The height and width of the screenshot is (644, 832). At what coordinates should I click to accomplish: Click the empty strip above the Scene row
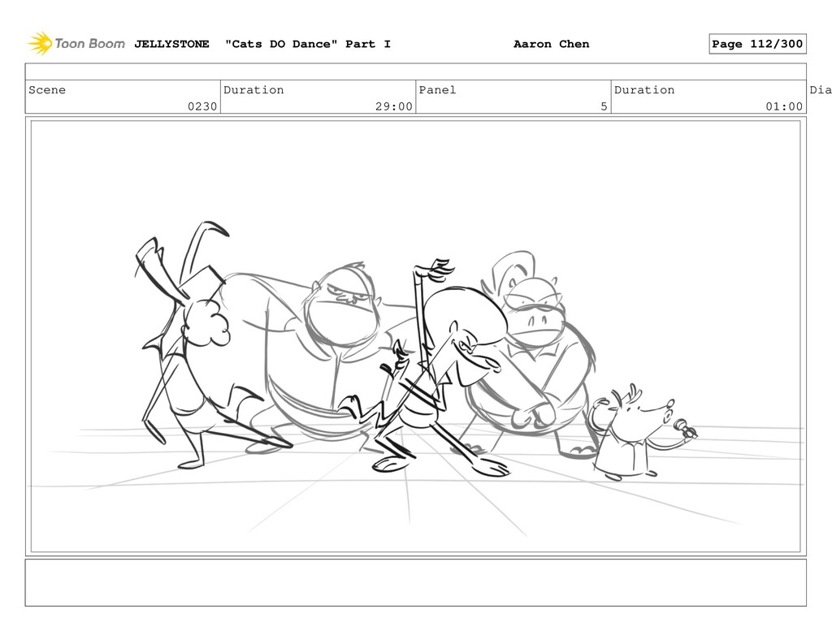click(415, 71)
